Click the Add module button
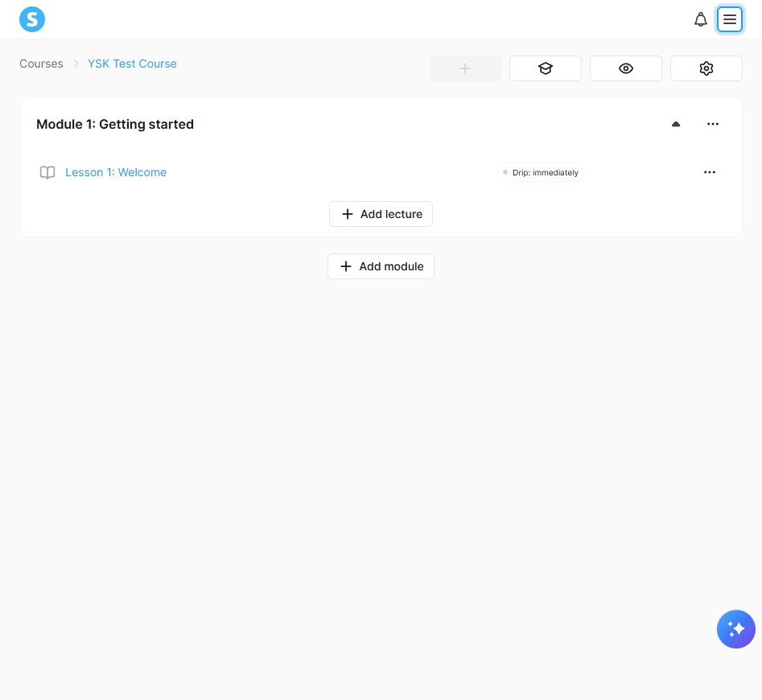 click(x=381, y=266)
